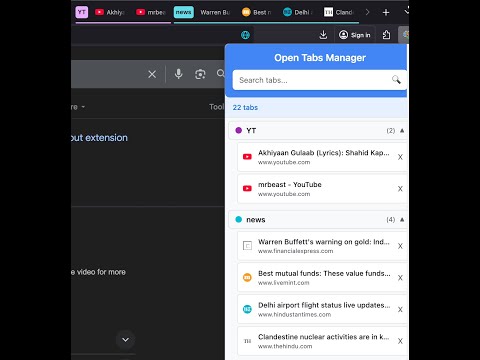Click the 'extension' search result link
This screenshot has width=480, height=360.
tap(99, 138)
